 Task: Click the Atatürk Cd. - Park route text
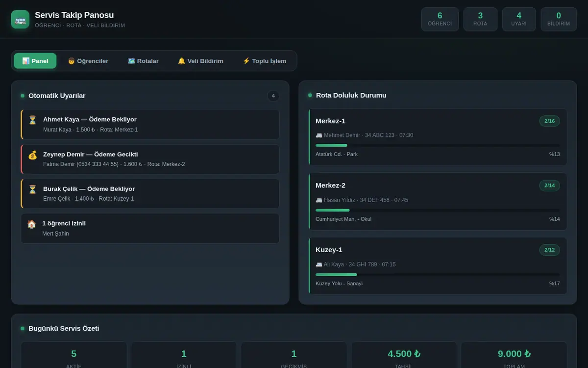click(x=337, y=154)
